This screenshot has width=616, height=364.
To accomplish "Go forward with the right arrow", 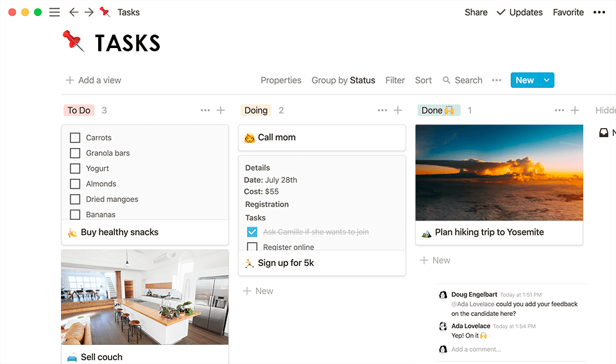I will pos(89,12).
